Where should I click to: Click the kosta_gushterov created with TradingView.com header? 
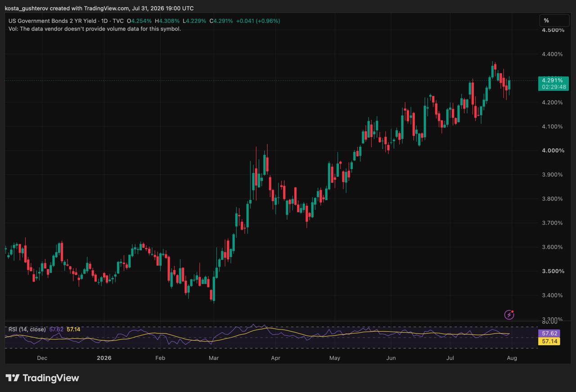99,8
